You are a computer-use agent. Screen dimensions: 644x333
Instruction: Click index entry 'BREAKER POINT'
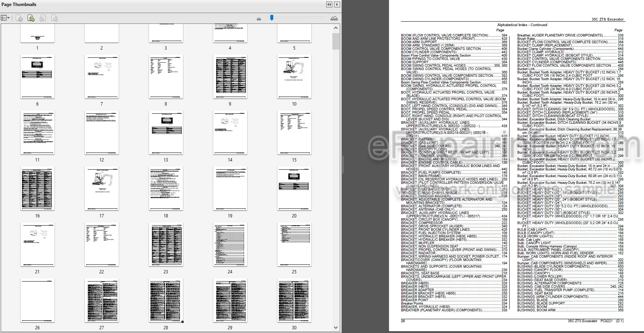coord(415,300)
